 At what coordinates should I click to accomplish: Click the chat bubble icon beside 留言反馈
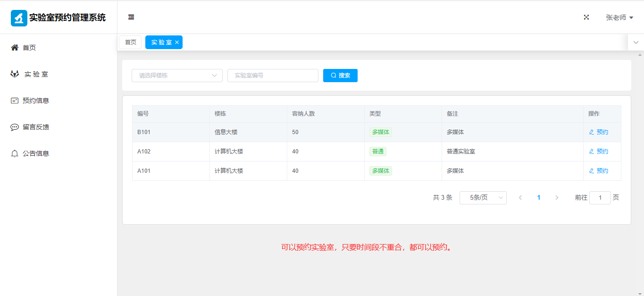coord(15,127)
